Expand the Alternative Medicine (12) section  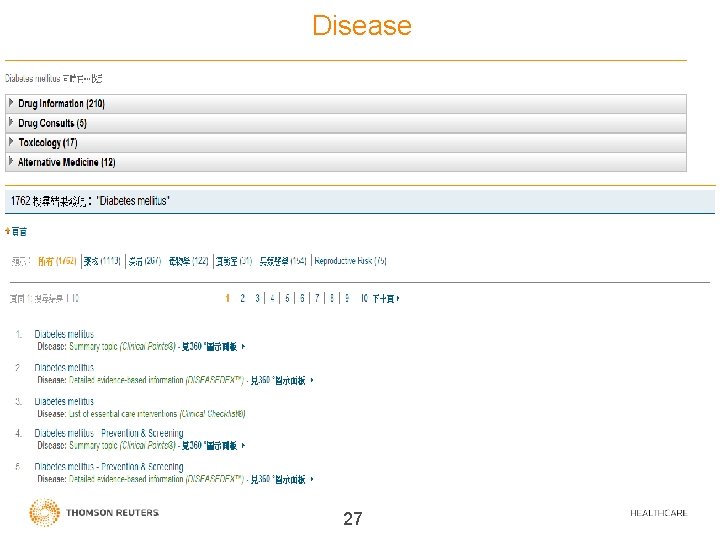(346, 162)
